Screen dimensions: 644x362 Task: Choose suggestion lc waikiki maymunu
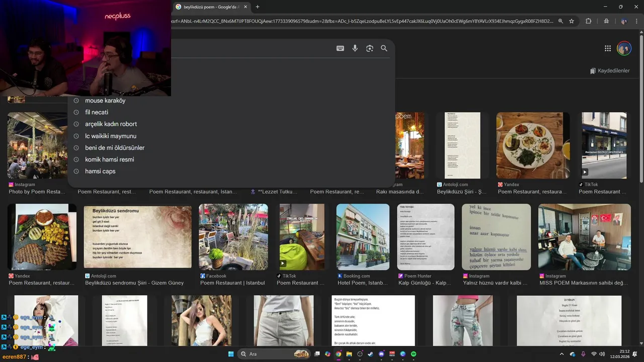[111, 136]
